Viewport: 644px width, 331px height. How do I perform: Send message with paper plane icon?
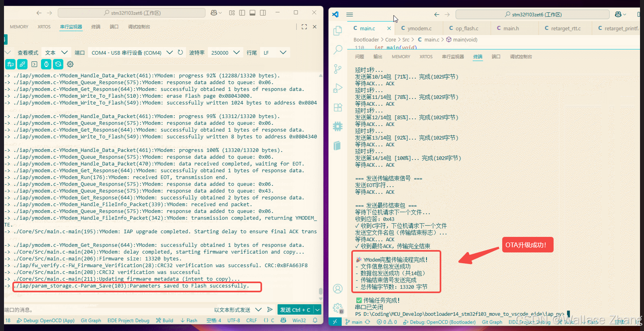[270, 309]
